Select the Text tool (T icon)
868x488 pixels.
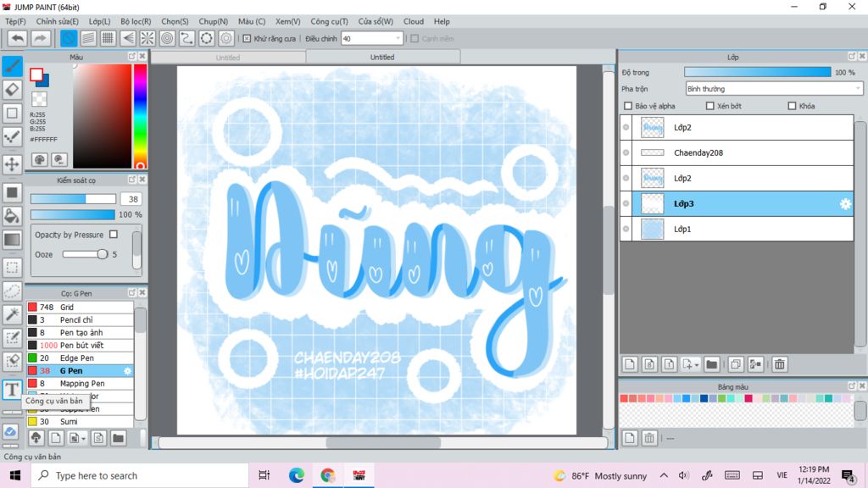[x=12, y=390]
